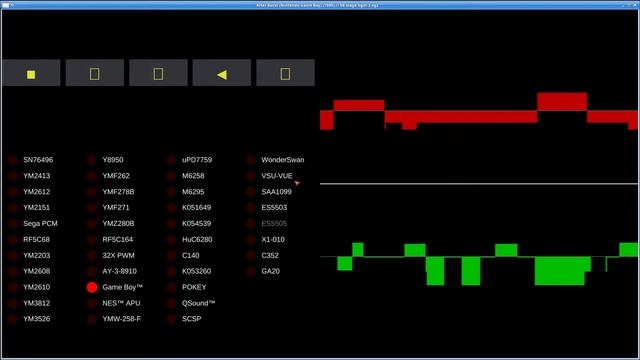
Task: Click the POKEY indicator dot
Action: (171, 287)
